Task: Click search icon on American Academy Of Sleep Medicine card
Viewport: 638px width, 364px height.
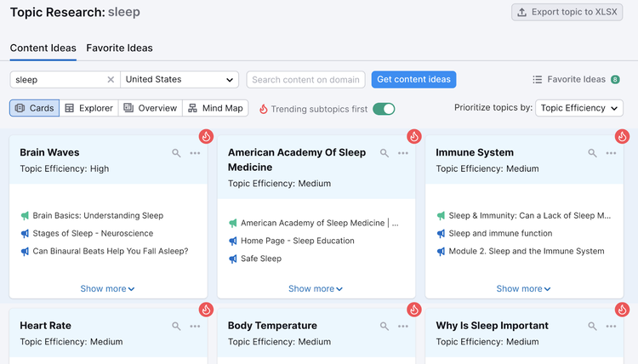Action: (x=385, y=153)
